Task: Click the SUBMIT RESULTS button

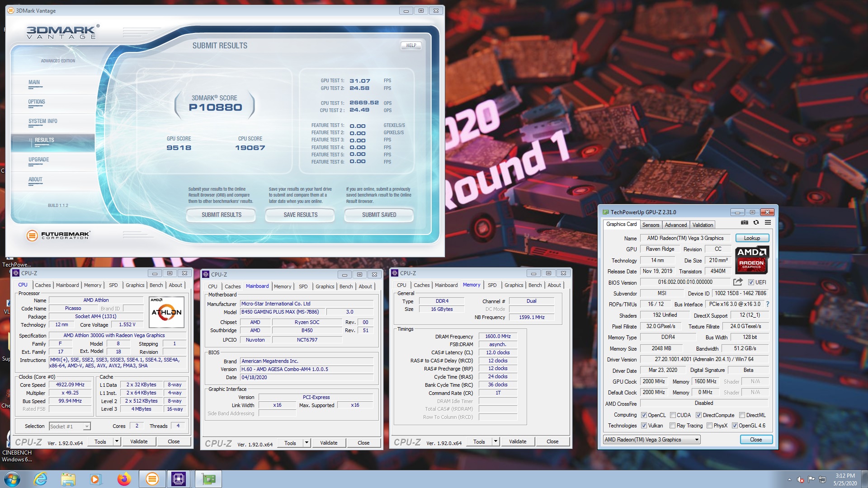Action: pos(222,215)
